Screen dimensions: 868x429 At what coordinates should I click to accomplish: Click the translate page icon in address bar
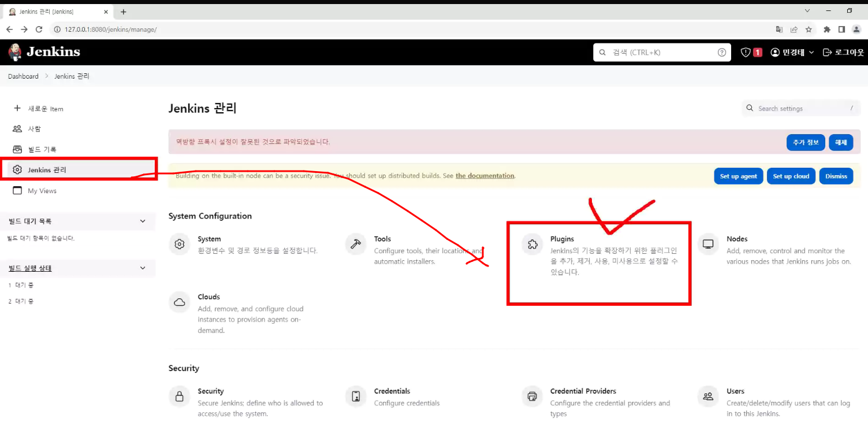click(780, 29)
